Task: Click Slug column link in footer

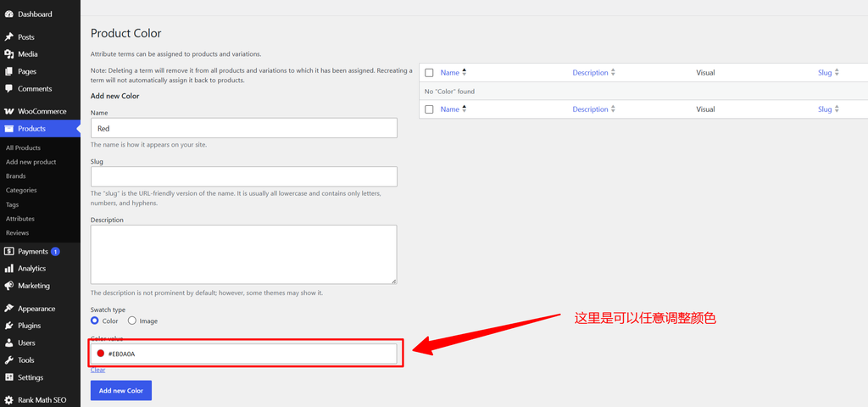Action: tap(825, 109)
